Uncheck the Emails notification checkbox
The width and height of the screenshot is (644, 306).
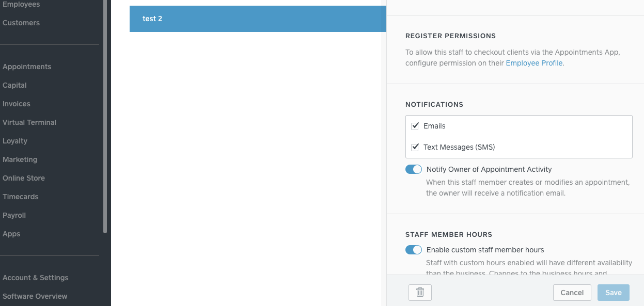click(415, 126)
